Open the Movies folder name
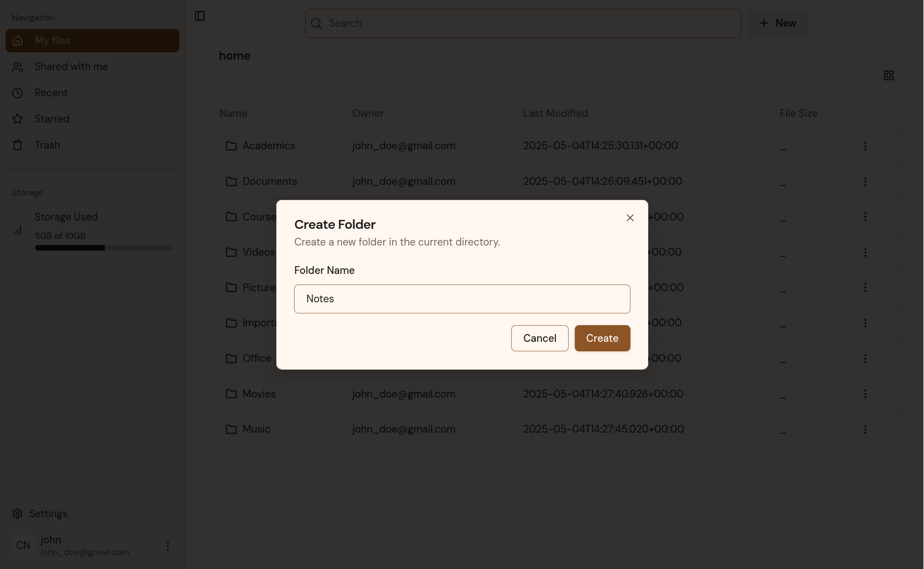The image size is (924, 569). coord(259,394)
